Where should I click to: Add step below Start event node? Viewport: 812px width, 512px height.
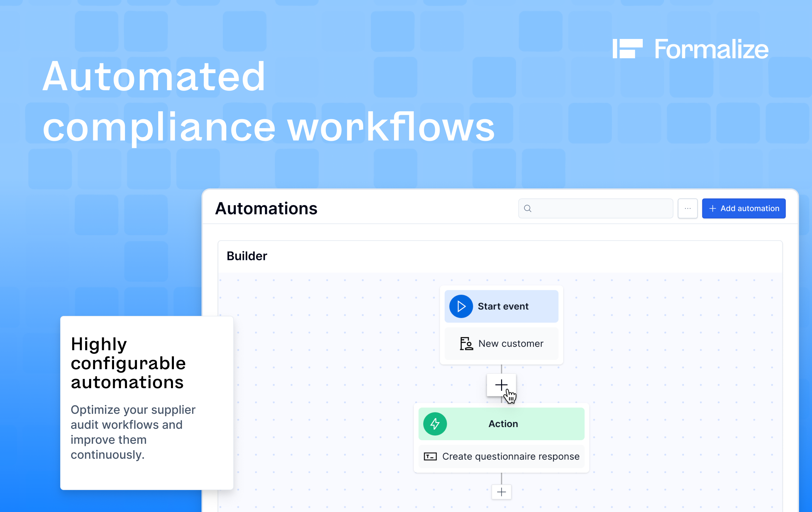click(x=501, y=385)
